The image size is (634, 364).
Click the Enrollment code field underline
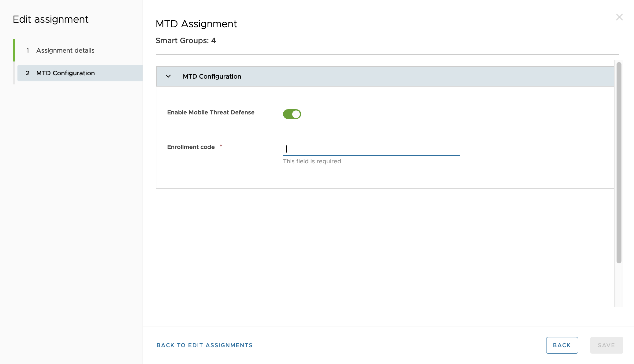[371, 155]
